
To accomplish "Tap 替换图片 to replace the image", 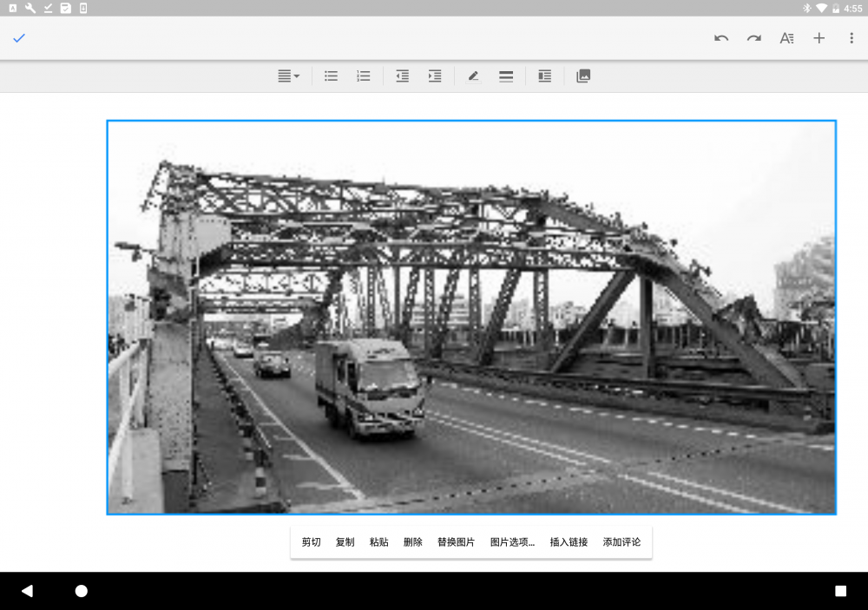I will [456, 542].
